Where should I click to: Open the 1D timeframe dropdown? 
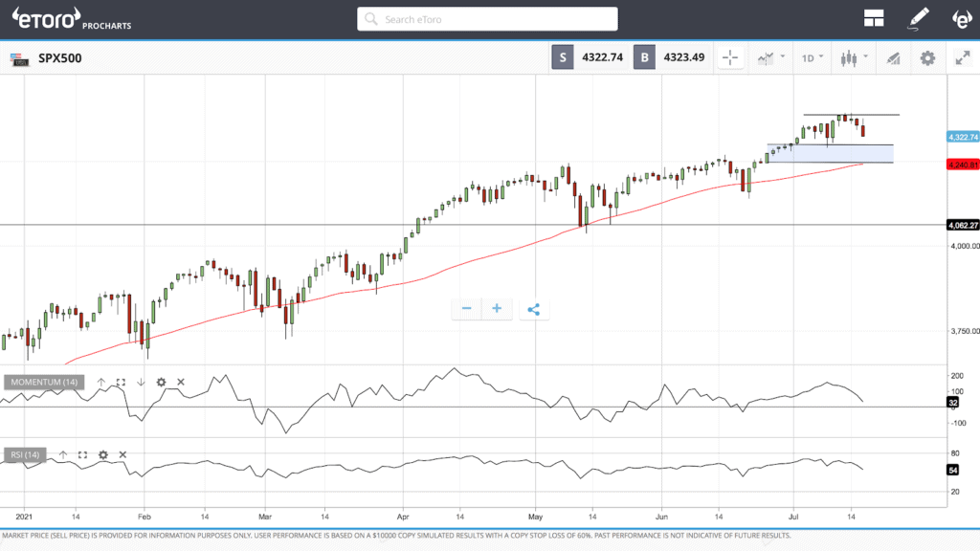point(813,57)
